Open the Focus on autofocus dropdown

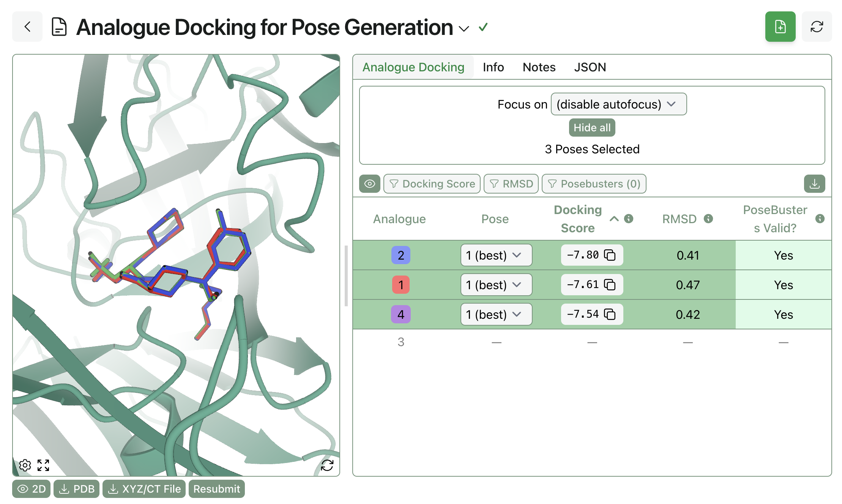[x=618, y=104]
